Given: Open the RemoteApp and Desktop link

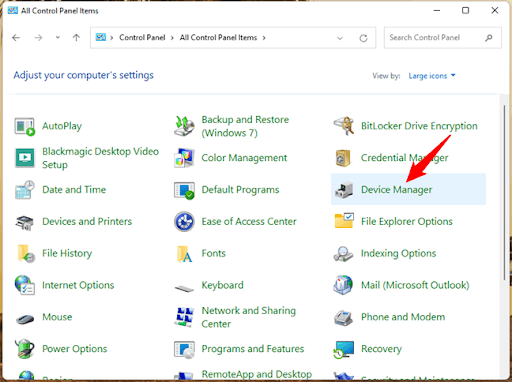Looking at the screenshot, I should pos(257,374).
